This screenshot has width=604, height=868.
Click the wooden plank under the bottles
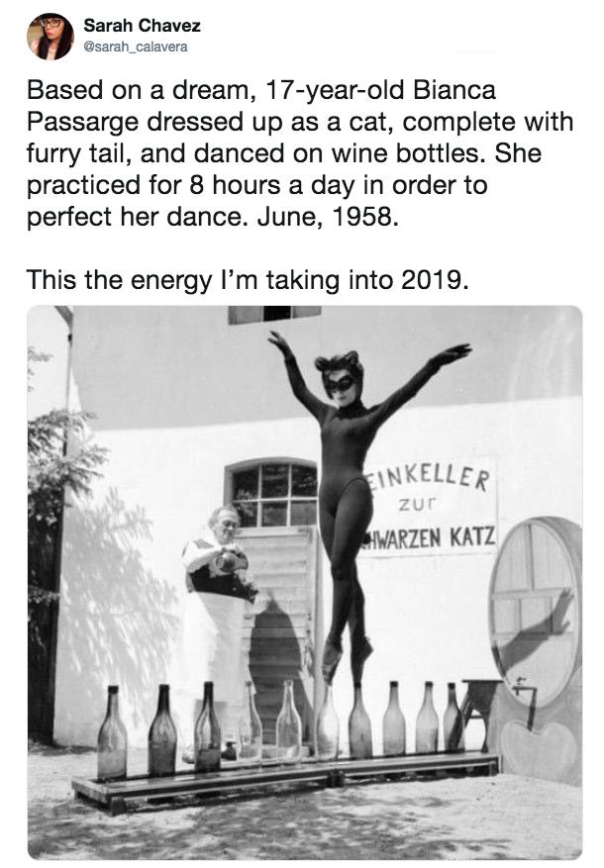286,780
